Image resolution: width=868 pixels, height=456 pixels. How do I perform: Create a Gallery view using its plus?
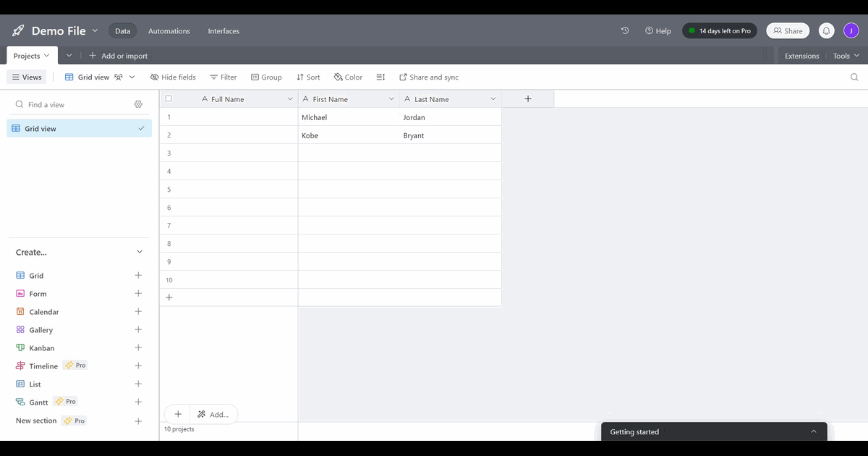pyautogui.click(x=138, y=330)
